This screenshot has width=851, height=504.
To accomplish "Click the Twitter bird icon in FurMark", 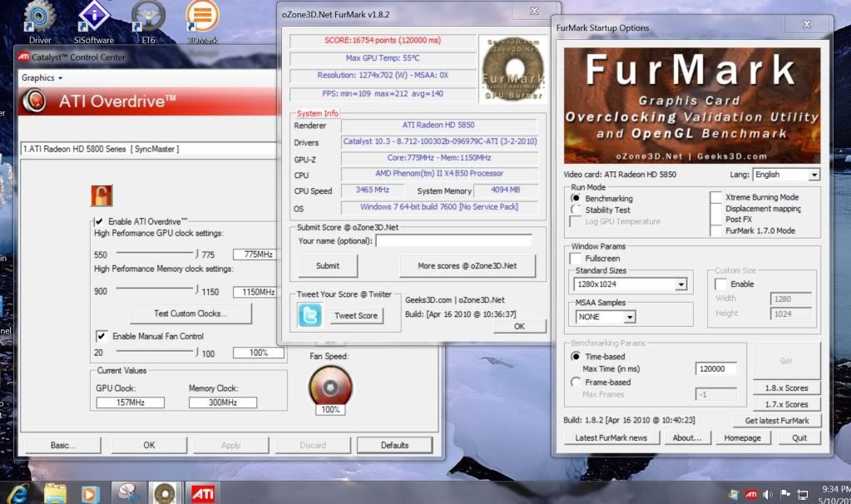I will click(x=309, y=314).
